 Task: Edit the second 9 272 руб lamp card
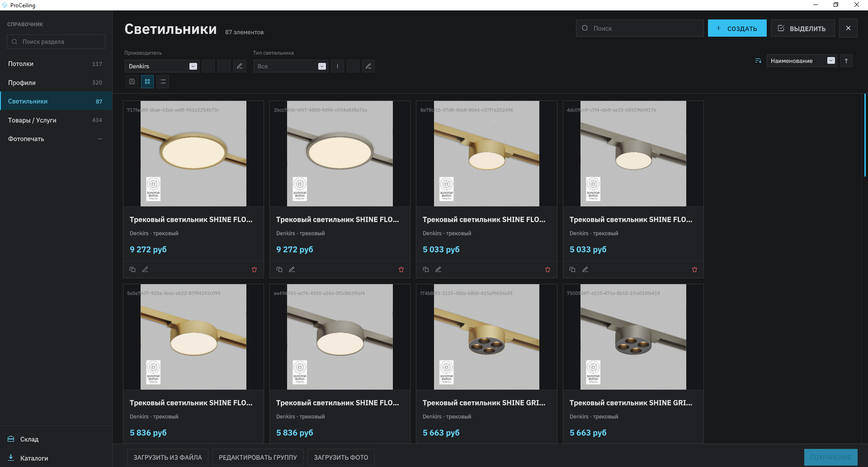pos(292,270)
